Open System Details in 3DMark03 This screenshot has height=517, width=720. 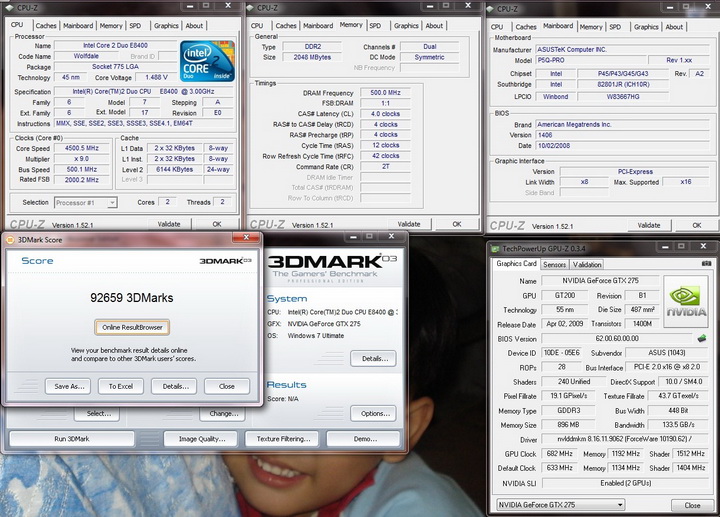pos(373,359)
